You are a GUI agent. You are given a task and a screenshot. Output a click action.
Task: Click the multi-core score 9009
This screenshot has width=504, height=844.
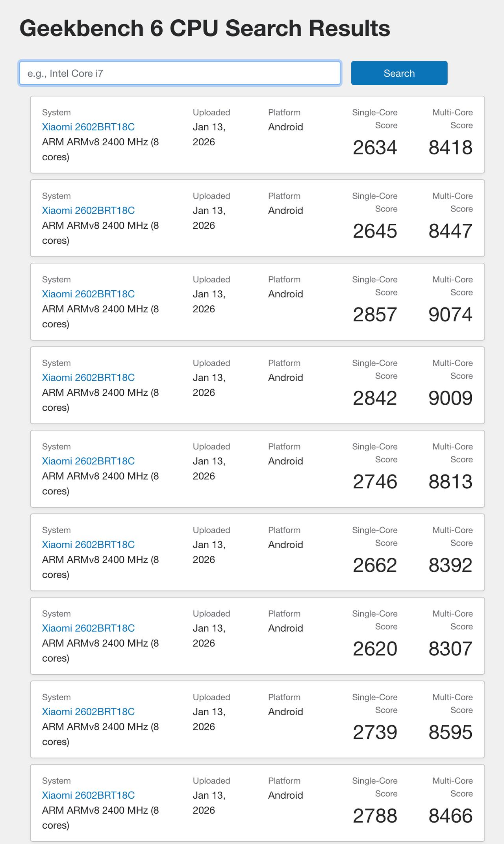[450, 398]
